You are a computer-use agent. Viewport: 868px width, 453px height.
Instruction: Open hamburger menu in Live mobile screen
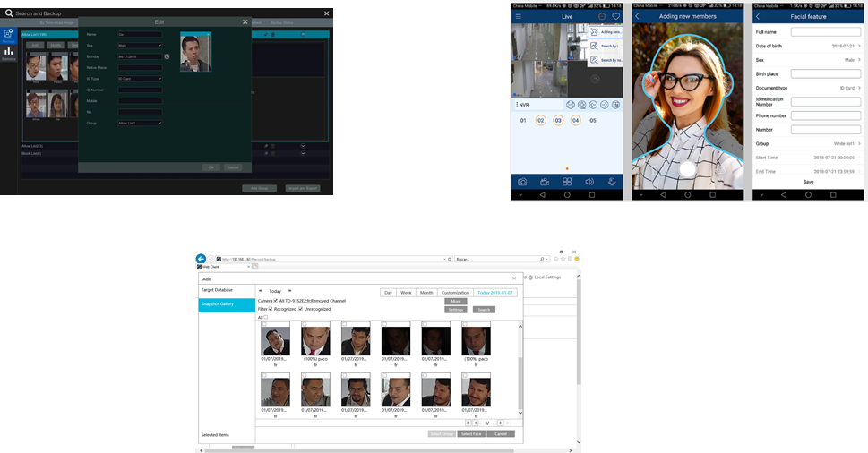(x=518, y=17)
